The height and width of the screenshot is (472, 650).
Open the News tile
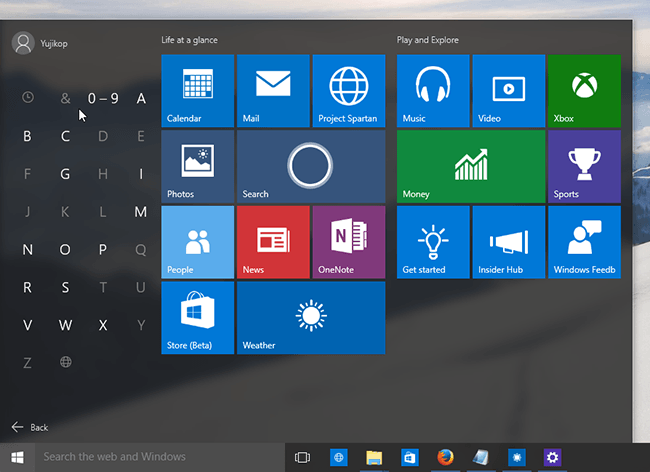tap(273, 242)
